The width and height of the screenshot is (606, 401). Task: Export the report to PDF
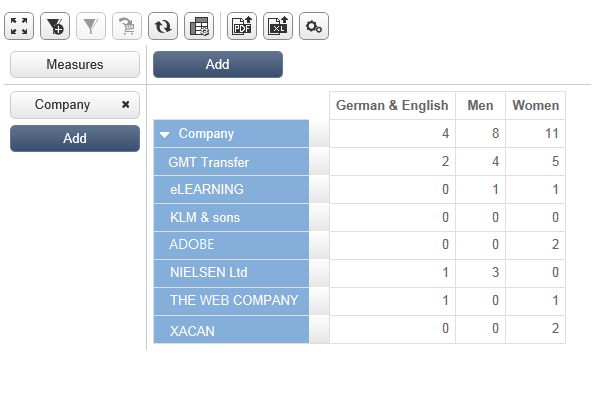coord(242,27)
